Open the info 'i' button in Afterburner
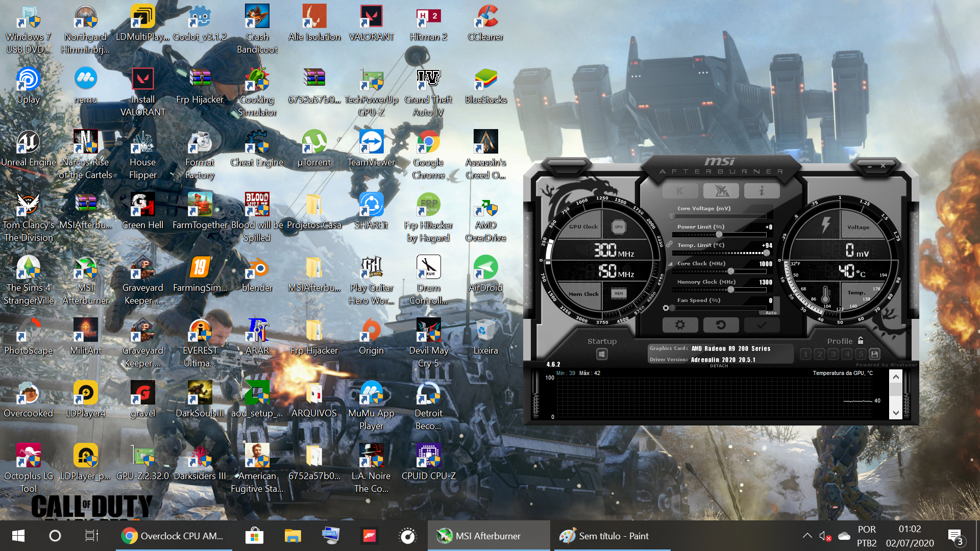 click(762, 191)
